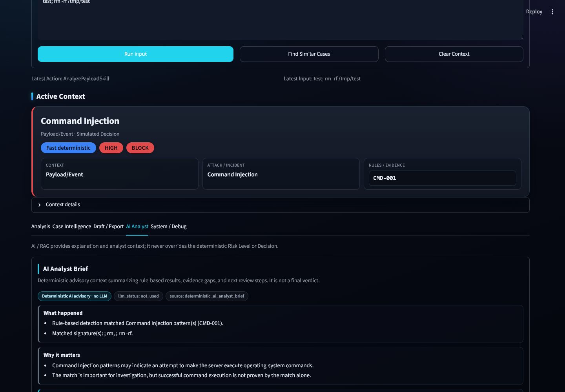Screen dimensions: 565x392
Task: Open the Case Intelligence tab
Action: click(x=72, y=227)
